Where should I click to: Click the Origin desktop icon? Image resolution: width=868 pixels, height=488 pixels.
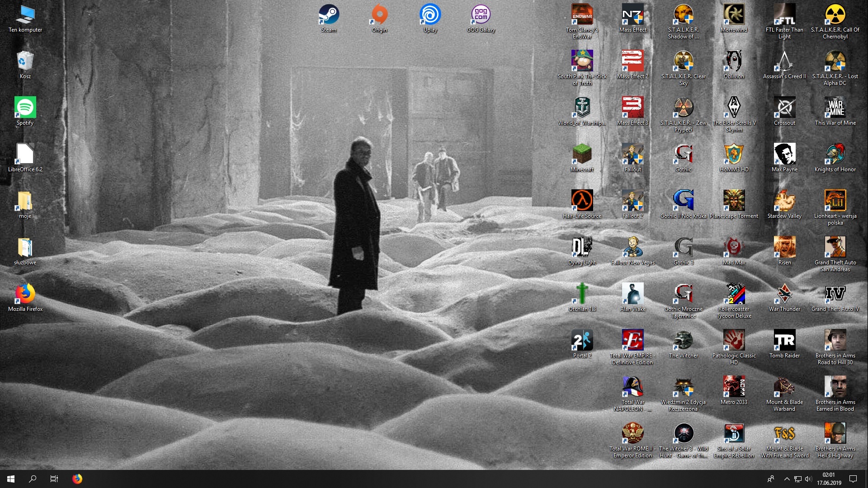coord(379,15)
